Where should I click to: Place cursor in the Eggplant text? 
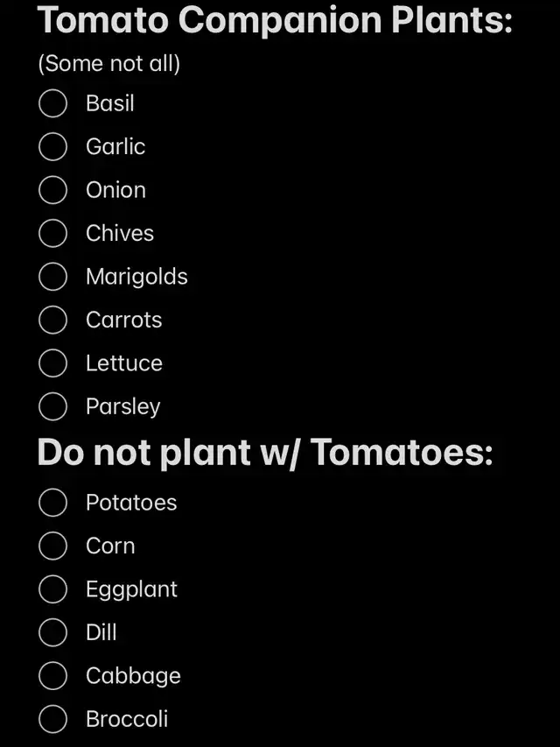pyautogui.click(x=131, y=589)
